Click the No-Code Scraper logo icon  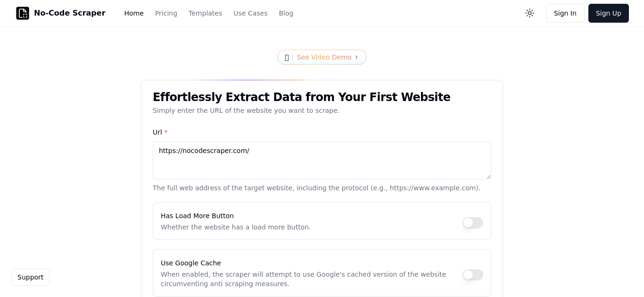point(23,13)
